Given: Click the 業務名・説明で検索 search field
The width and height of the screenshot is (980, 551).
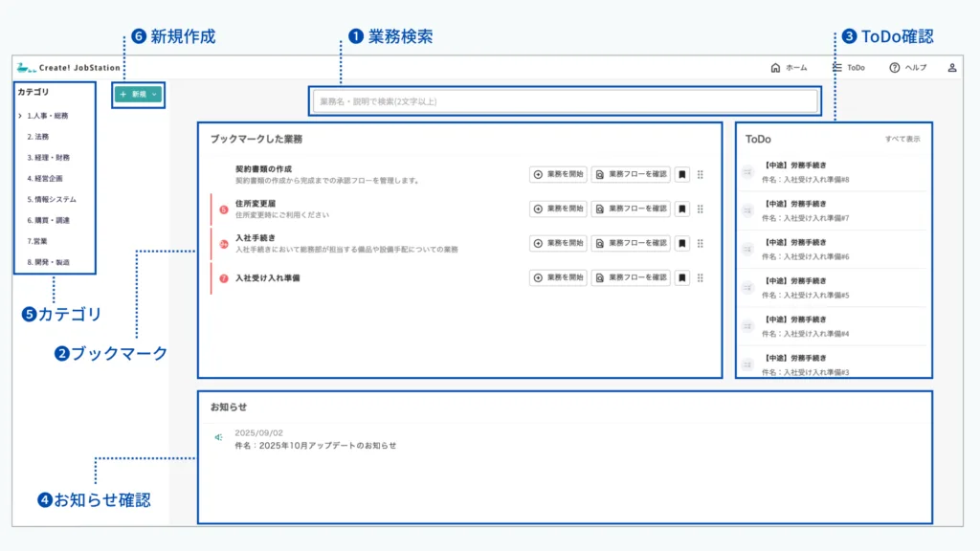Looking at the screenshot, I should pyautogui.click(x=565, y=101).
